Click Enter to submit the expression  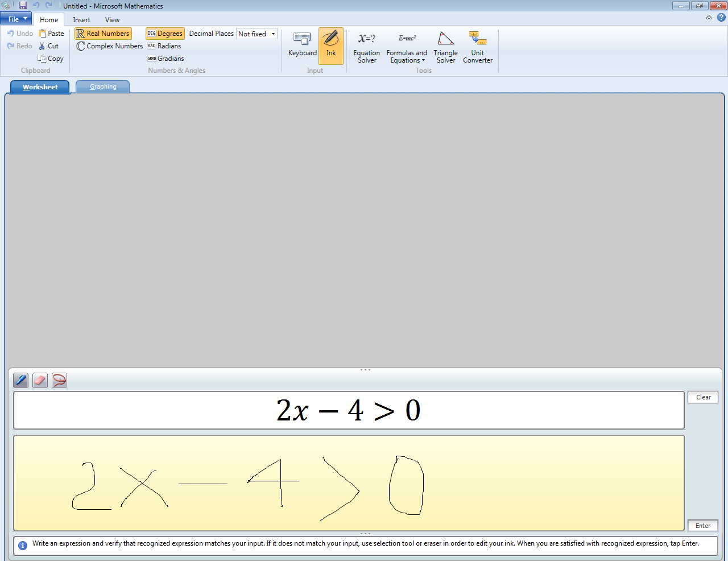[703, 526]
